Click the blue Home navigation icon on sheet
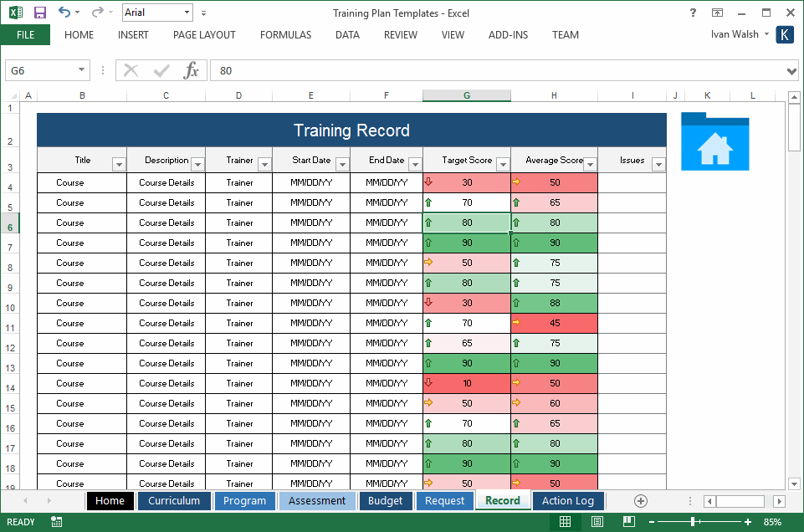The height and width of the screenshot is (532, 804). coord(714,142)
